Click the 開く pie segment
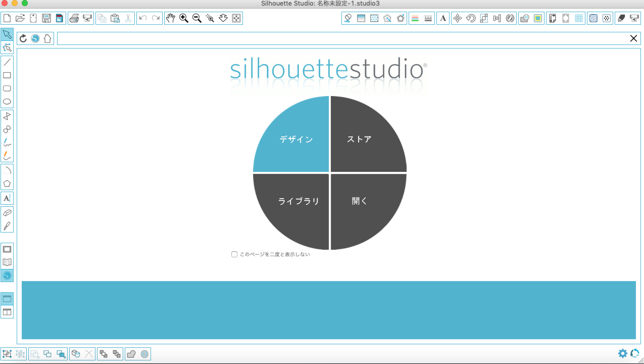Screen dimensions: 644x364 (359, 201)
